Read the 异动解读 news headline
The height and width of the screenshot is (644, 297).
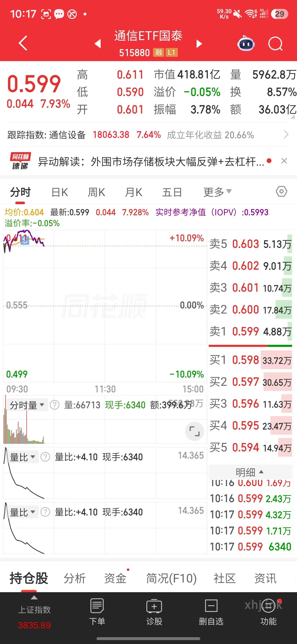point(151,161)
